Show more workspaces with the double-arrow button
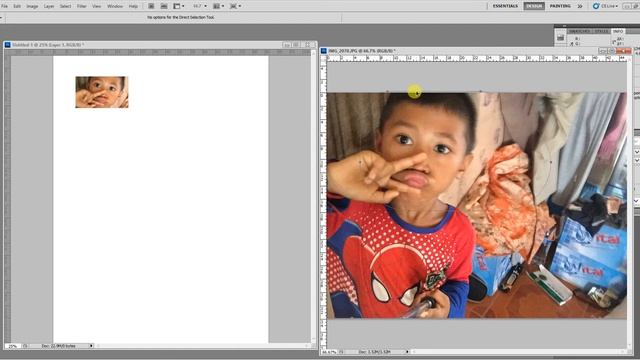The height and width of the screenshot is (360, 640). click(580, 6)
